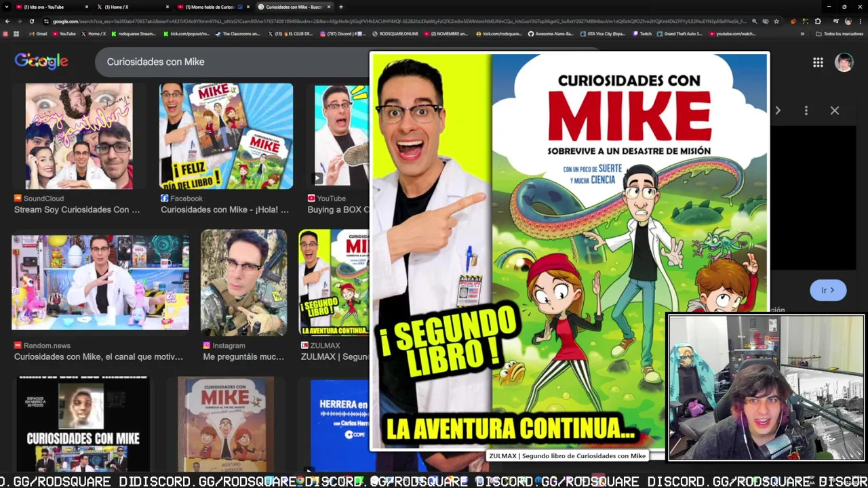Open the 'Home / X' bookmark
The width and height of the screenshot is (868, 488).
point(94,34)
